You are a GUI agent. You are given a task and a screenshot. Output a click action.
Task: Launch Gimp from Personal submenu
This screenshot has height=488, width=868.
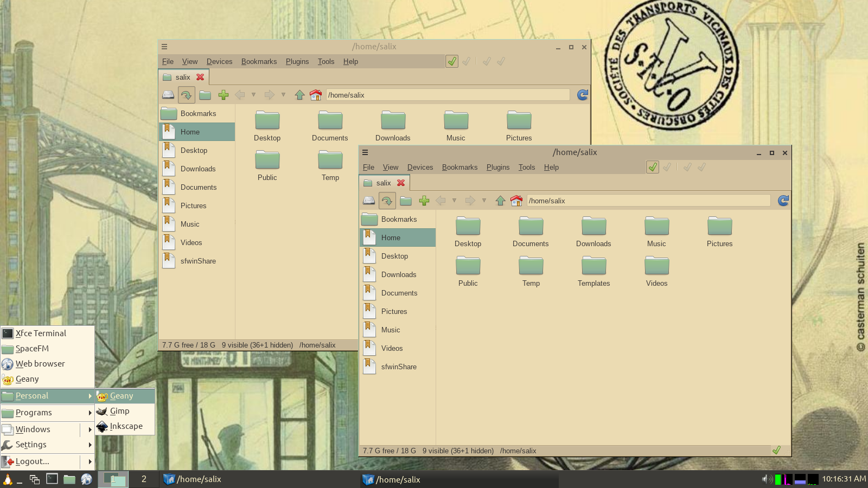coord(125,411)
